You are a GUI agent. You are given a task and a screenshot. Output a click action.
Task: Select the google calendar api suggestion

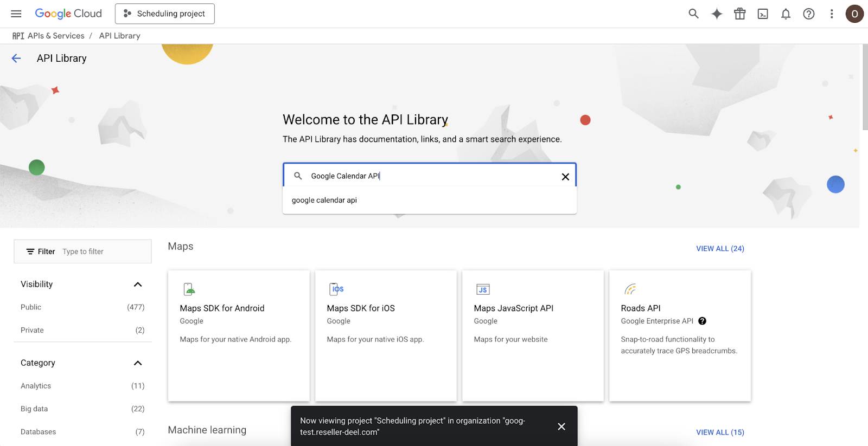coord(429,200)
